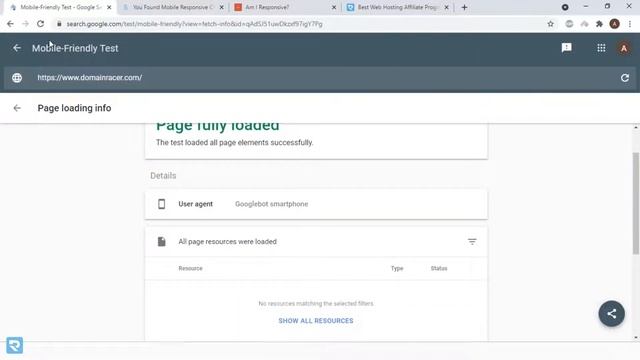
Task: Click test loaded all page elements text
Action: pos(235,142)
